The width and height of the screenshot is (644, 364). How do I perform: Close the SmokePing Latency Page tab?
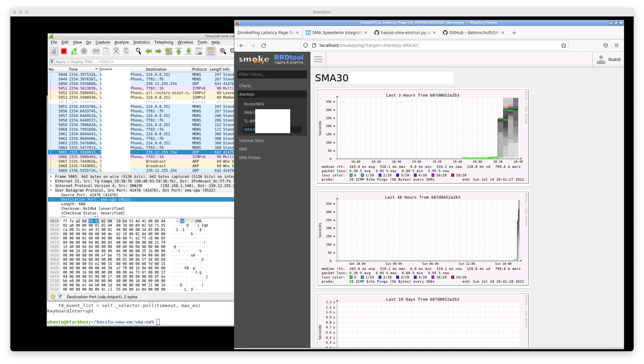point(297,33)
